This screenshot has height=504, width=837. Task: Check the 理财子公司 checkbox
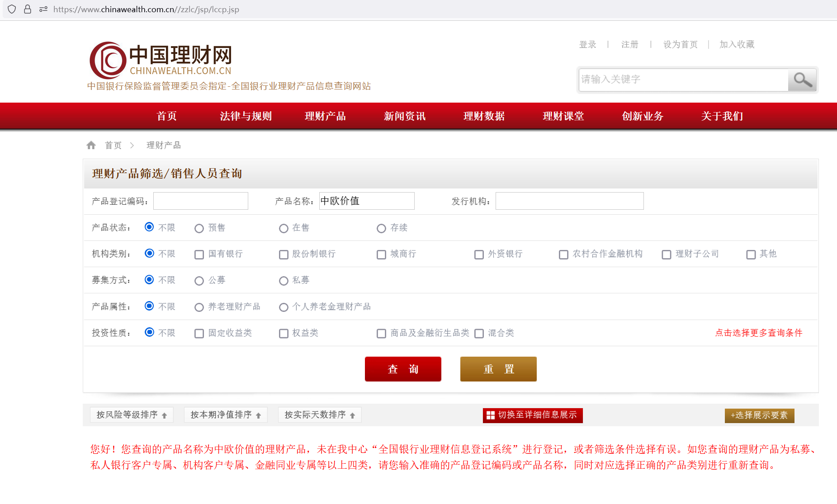click(666, 254)
